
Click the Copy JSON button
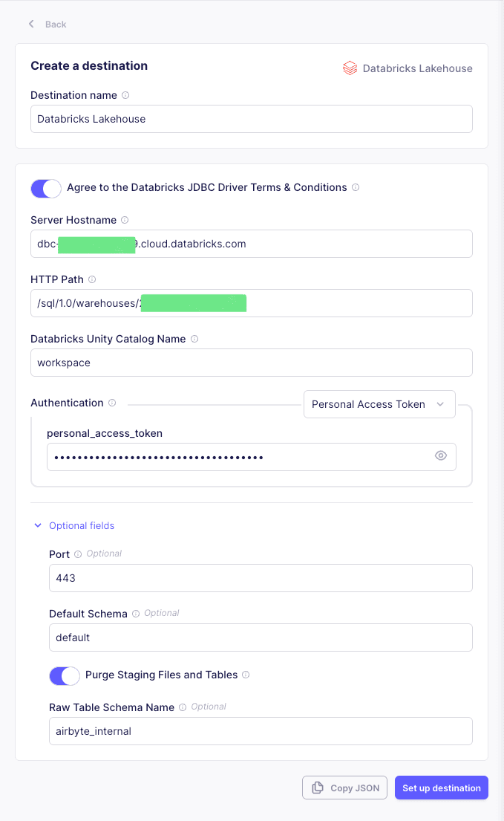[x=344, y=788]
